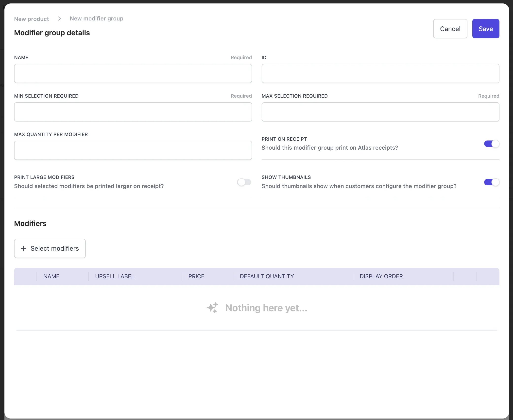Click the 'Should this modifier group print on Atlas receipts?' text
The width and height of the screenshot is (513, 420).
(x=330, y=148)
